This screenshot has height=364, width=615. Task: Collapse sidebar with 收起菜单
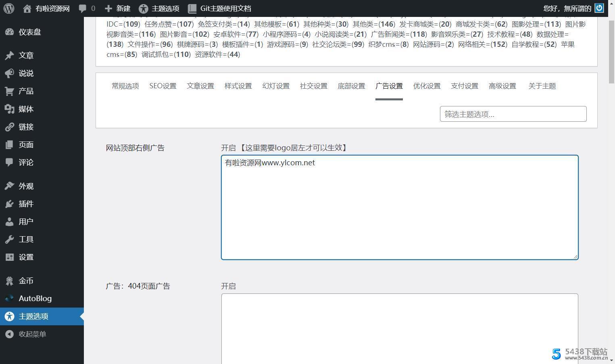[32, 334]
